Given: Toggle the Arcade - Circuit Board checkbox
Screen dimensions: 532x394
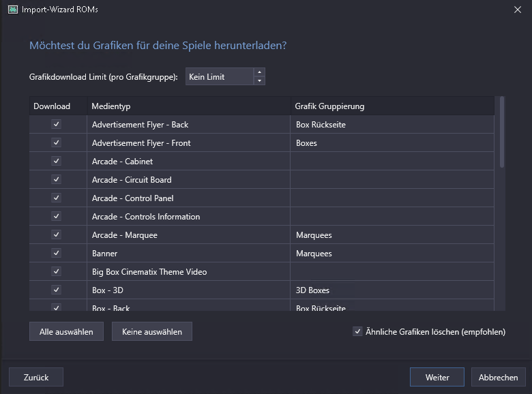Looking at the screenshot, I should (x=57, y=180).
